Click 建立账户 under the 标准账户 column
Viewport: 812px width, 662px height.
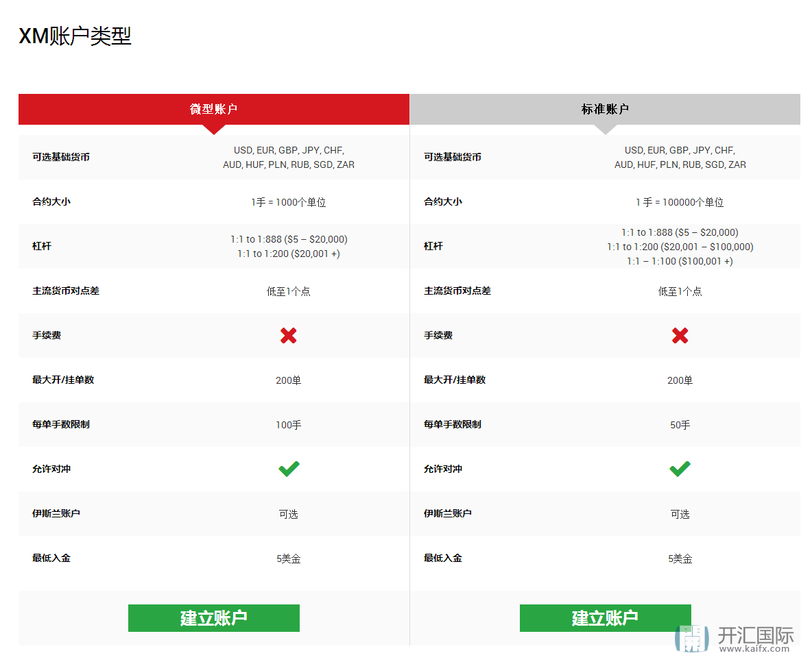[605, 617]
